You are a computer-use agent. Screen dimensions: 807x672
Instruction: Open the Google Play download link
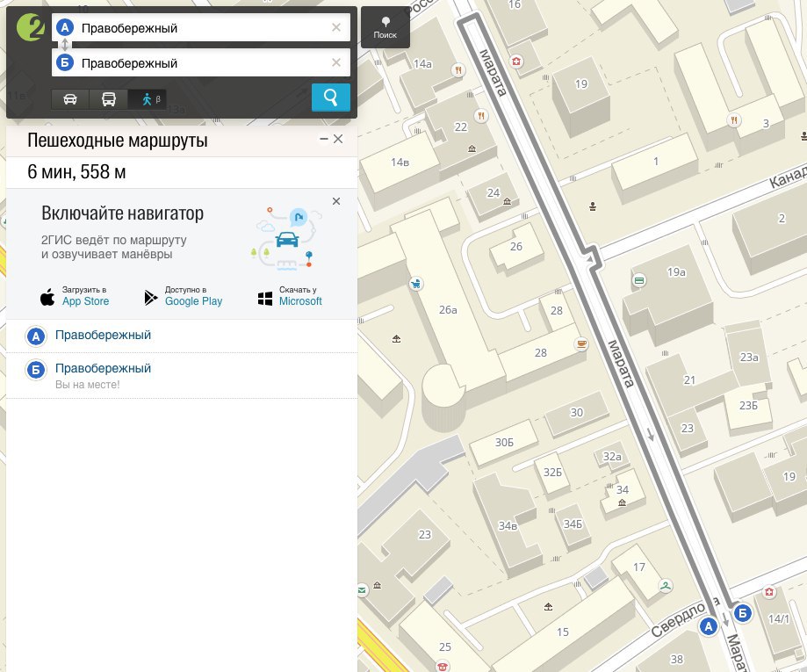pos(184,297)
